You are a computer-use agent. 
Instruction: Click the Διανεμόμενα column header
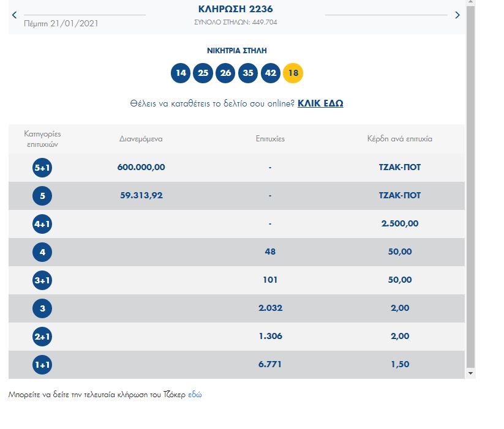click(141, 139)
